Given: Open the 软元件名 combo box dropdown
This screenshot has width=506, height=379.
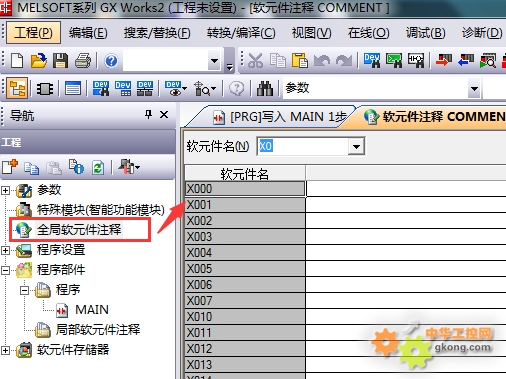Looking at the screenshot, I should click(356, 146).
